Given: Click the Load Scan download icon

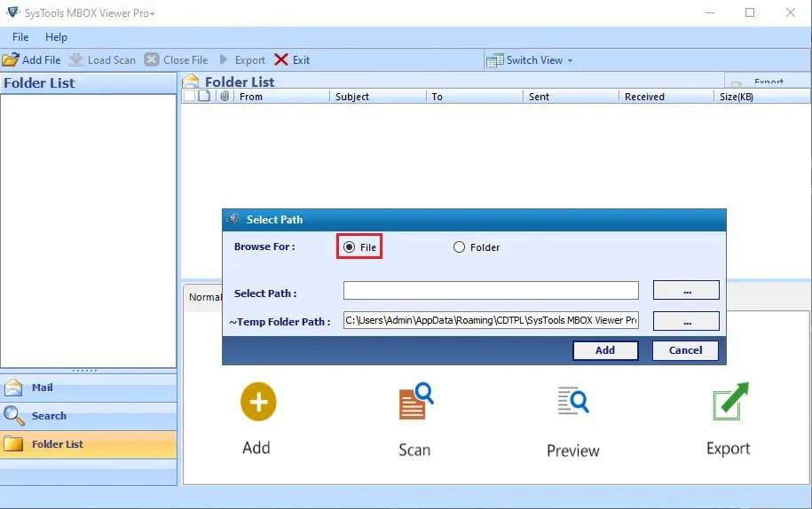Looking at the screenshot, I should click(x=76, y=59).
